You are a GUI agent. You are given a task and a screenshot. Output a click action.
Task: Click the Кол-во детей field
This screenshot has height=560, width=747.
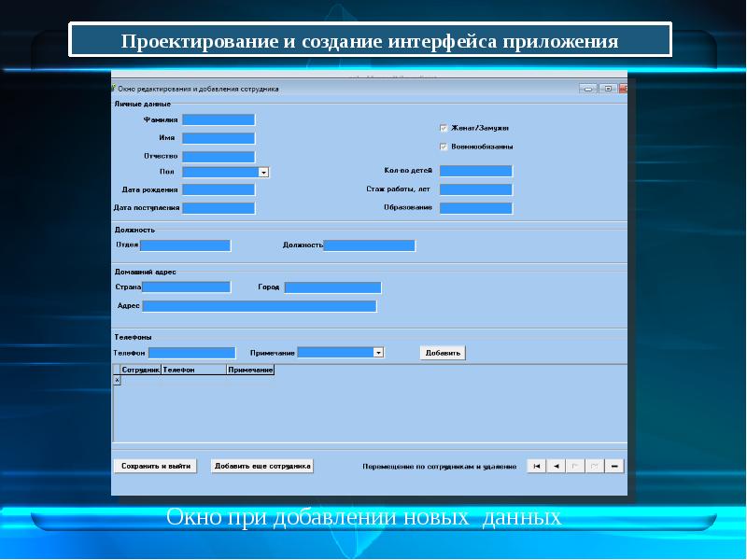pyautogui.click(x=475, y=171)
